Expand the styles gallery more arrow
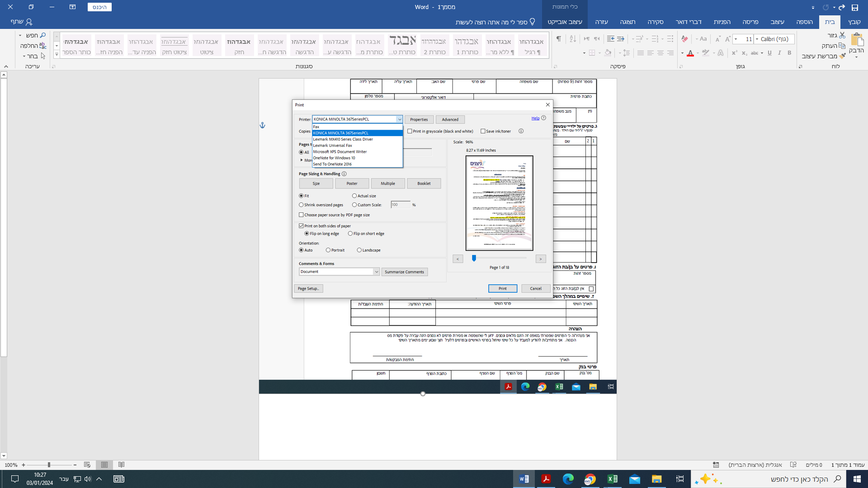This screenshot has height=488, width=868. tap(57, 55)
